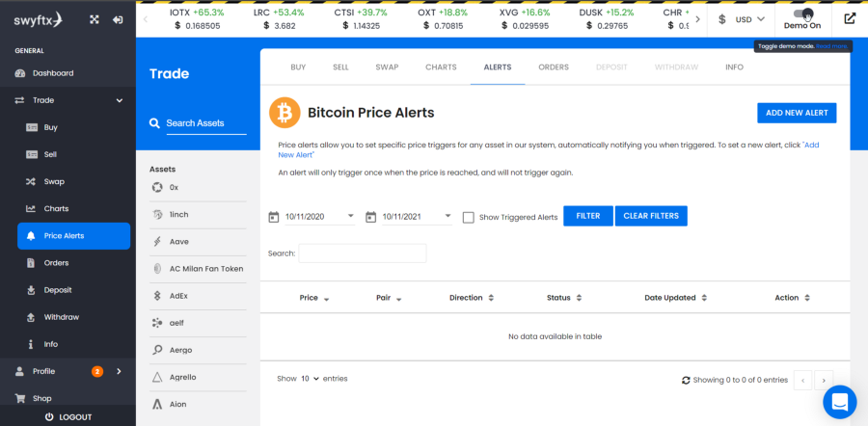Expand the Profile menu arrow
Image resolution: width=868 pixels, height=426 pixels.
tap(119, 371)
